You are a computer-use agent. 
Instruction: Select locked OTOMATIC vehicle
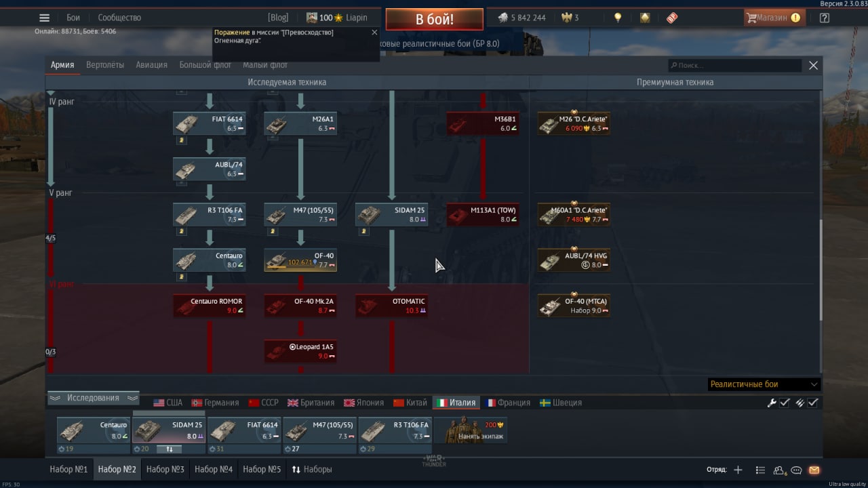[391, 306]
